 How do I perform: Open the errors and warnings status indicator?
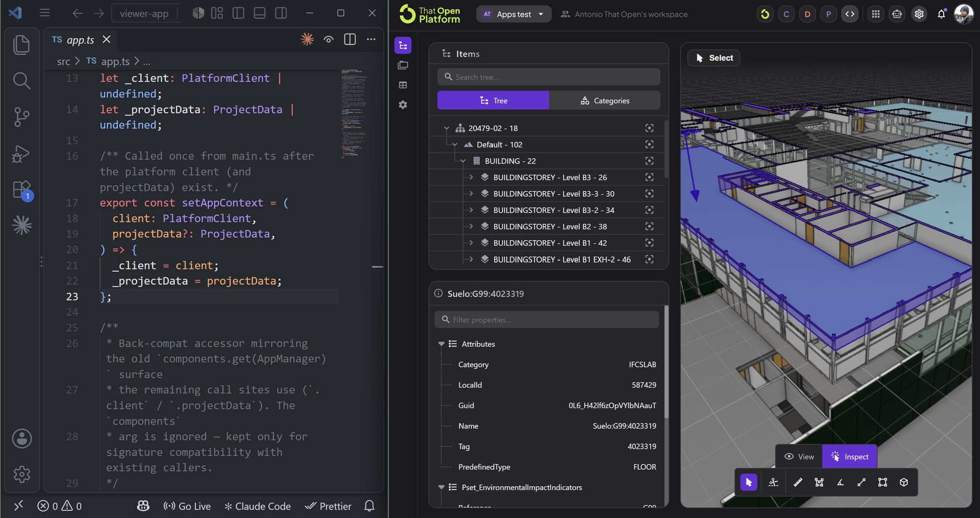point(60,506)
